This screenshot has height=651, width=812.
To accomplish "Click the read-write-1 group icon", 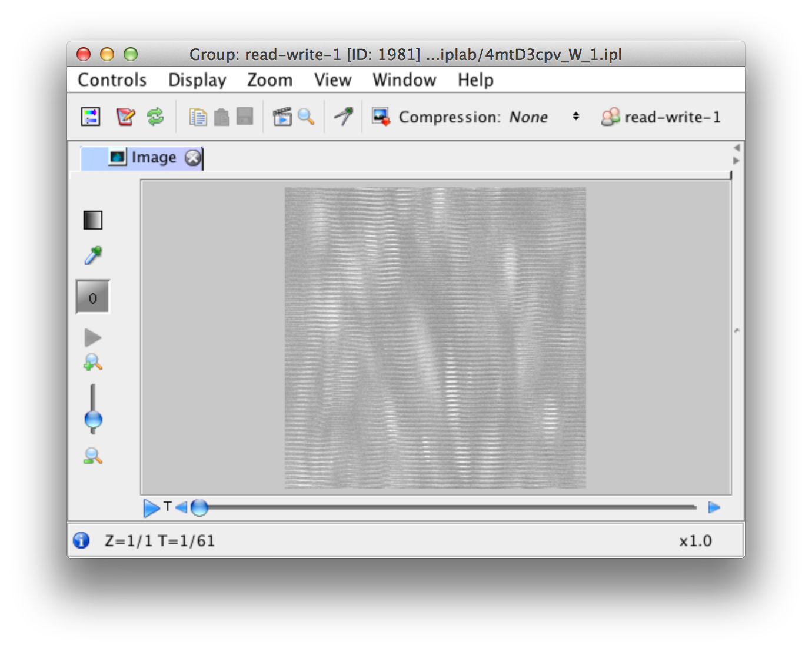I will (x=610, y=117).
